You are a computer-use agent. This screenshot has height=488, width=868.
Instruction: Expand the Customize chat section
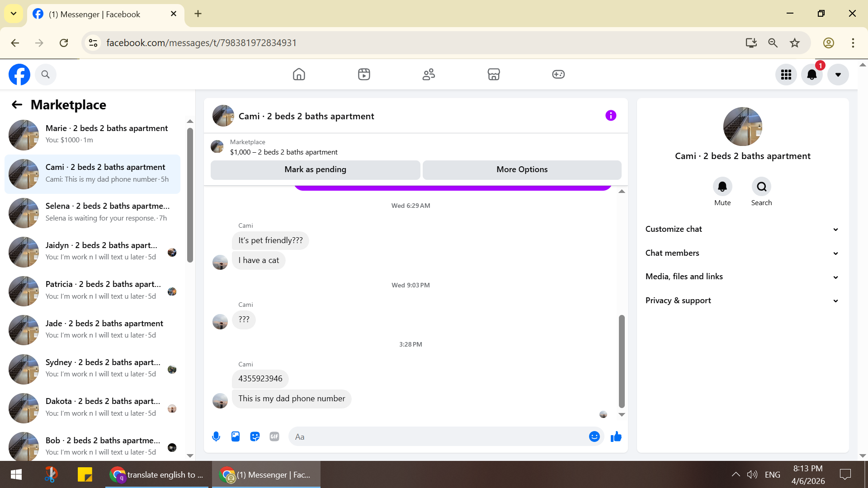point(742,229)
